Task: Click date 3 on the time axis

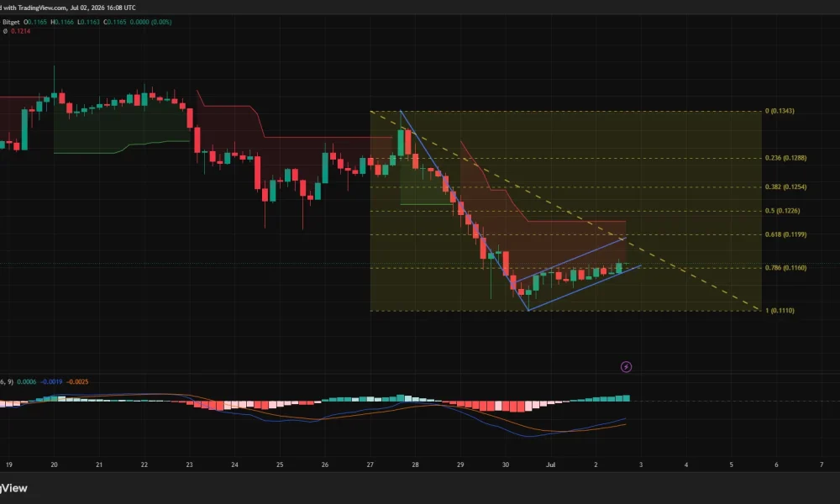Action: point(641,465)
